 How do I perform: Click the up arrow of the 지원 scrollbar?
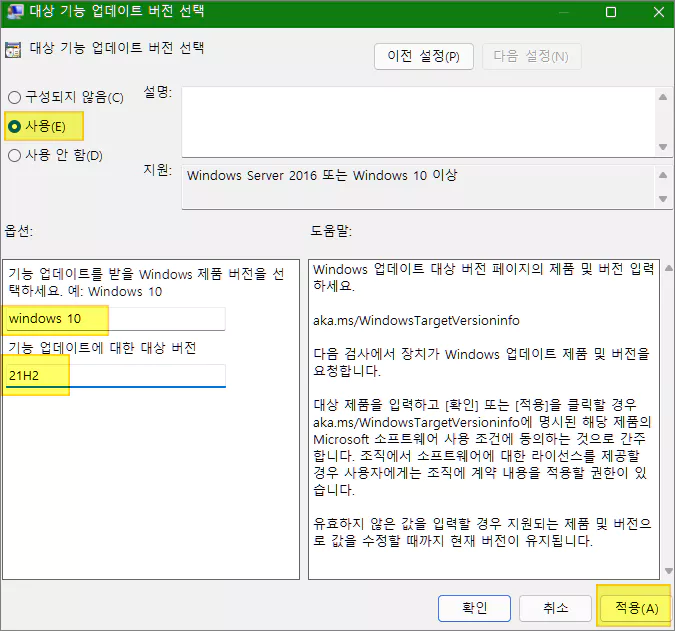coord(663,175)
